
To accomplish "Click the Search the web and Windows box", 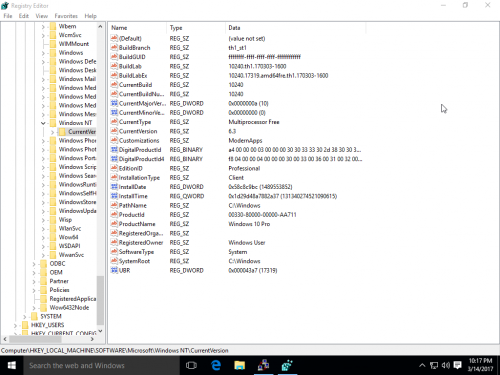I will point(101,365).
